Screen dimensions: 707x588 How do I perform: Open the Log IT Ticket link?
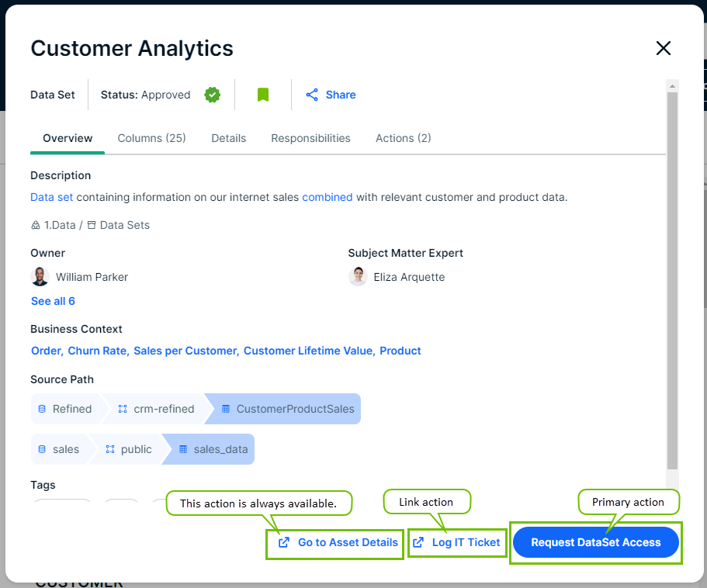pos(457,542)
